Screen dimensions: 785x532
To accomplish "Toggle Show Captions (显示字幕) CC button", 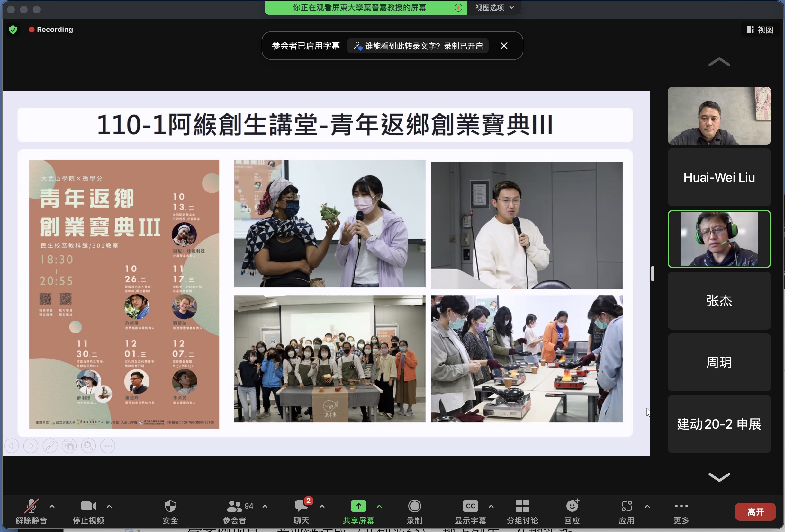I will pos(470,506).
